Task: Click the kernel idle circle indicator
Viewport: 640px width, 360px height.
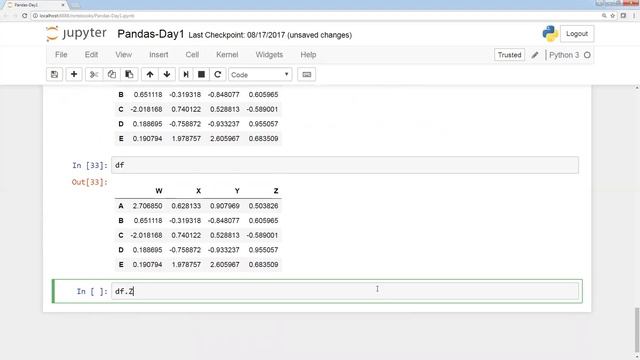Action: pos(587,55)
